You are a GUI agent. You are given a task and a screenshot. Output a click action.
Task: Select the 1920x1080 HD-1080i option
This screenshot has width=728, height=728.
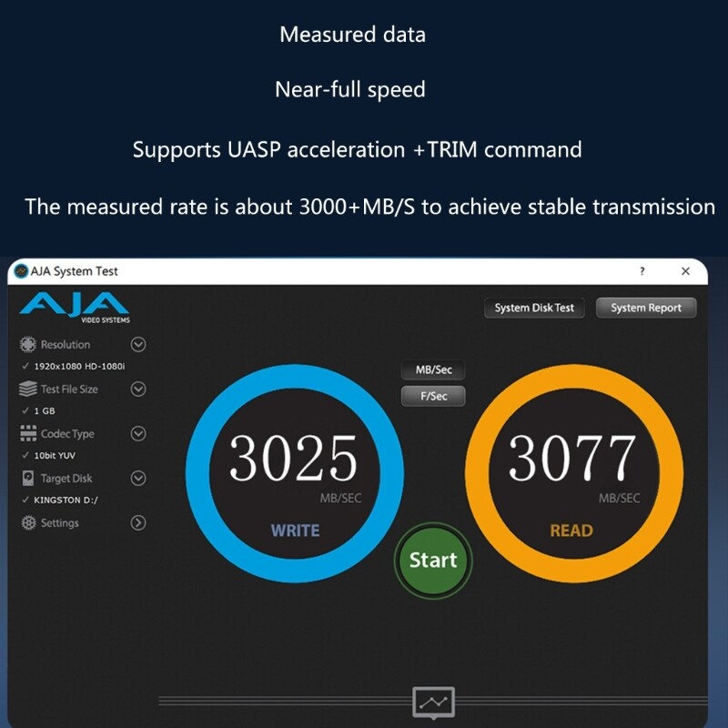[79, 367]
